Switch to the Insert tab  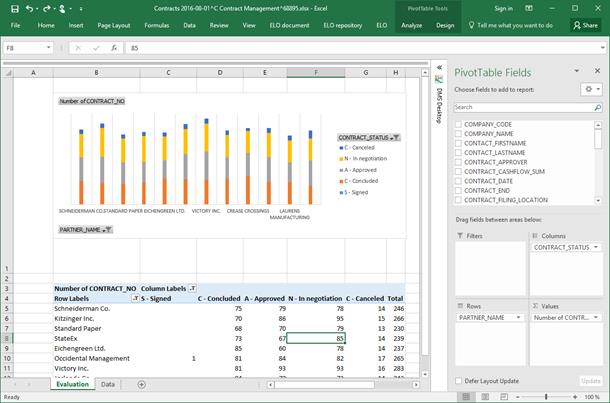(76, 25)
